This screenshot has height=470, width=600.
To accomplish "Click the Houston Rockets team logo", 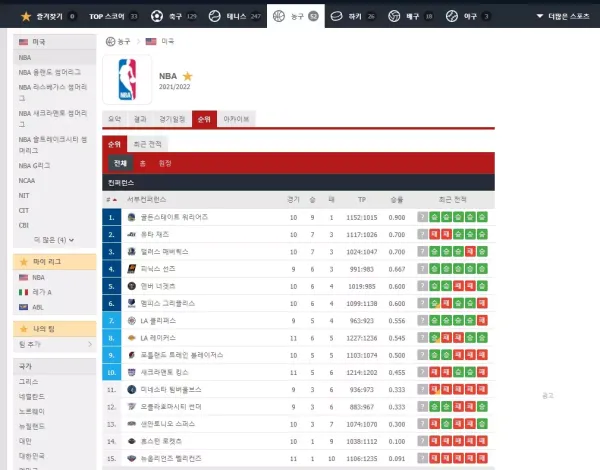I will coord(132,441).
